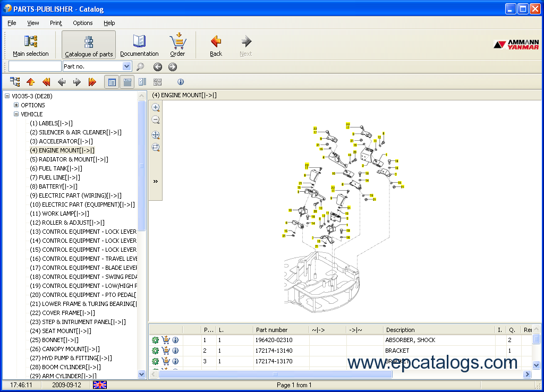Show info for part 172174-13140
The width and height of the screenshot is (544, 392).
click(x=175, y=351)
